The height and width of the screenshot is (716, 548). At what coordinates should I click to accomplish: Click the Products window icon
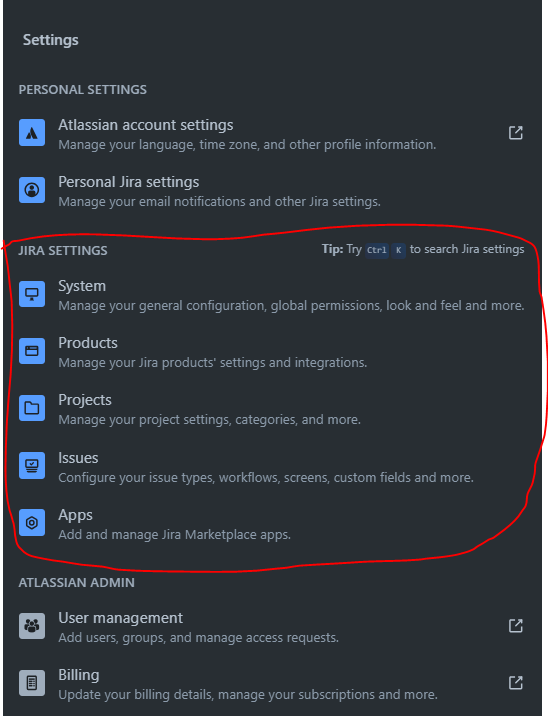(x=32, y=351)
